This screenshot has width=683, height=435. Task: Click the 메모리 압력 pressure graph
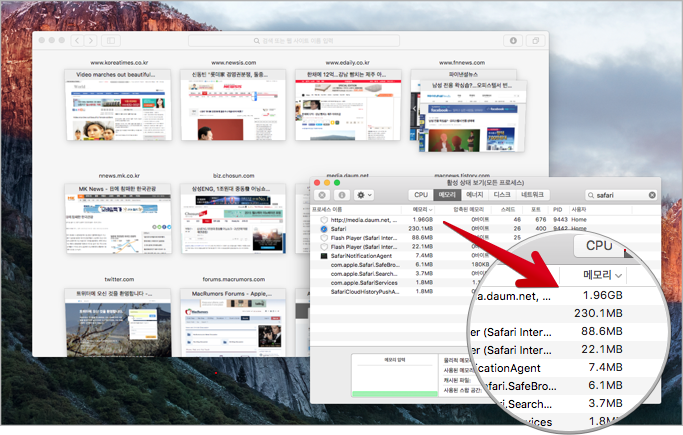(x=395, y=376)
